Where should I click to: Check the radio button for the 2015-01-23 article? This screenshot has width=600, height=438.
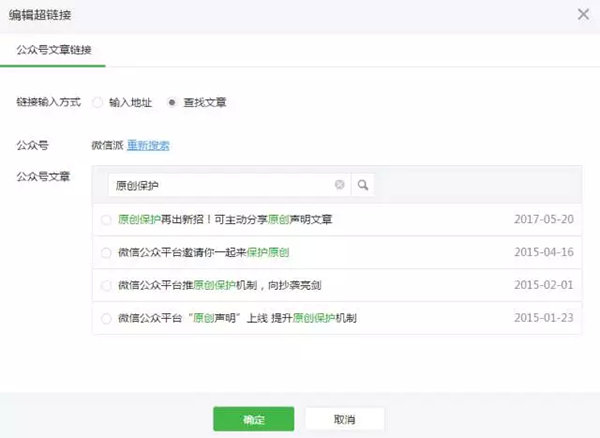(107, 318)
